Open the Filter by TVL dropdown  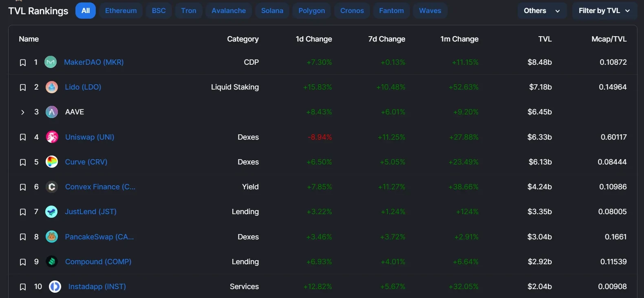604,11
